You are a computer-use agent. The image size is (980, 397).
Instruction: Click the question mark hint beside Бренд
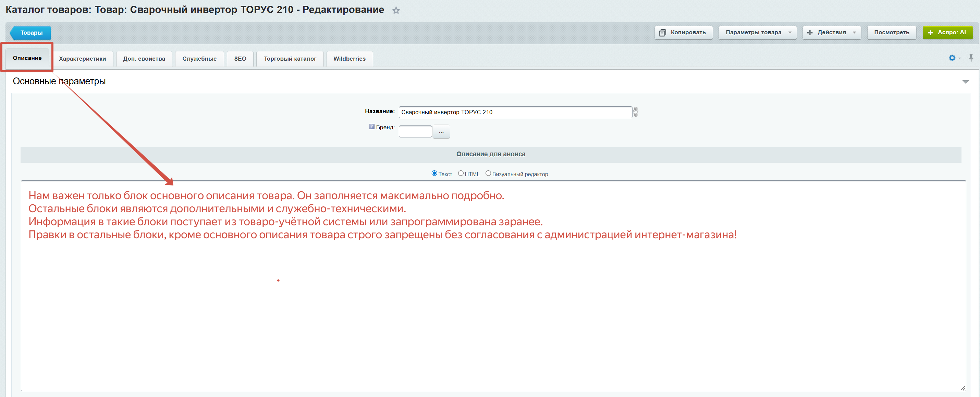[371, 127]
